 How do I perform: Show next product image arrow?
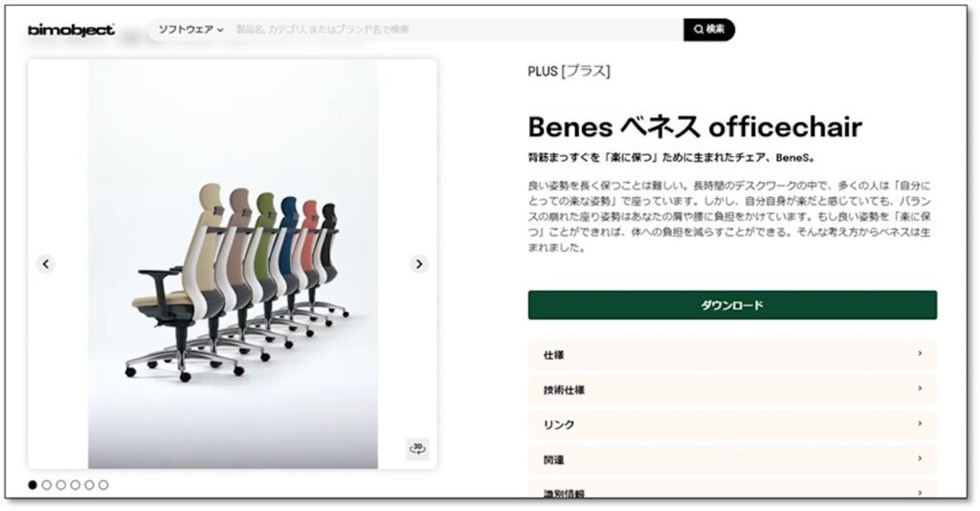[419, 264]
